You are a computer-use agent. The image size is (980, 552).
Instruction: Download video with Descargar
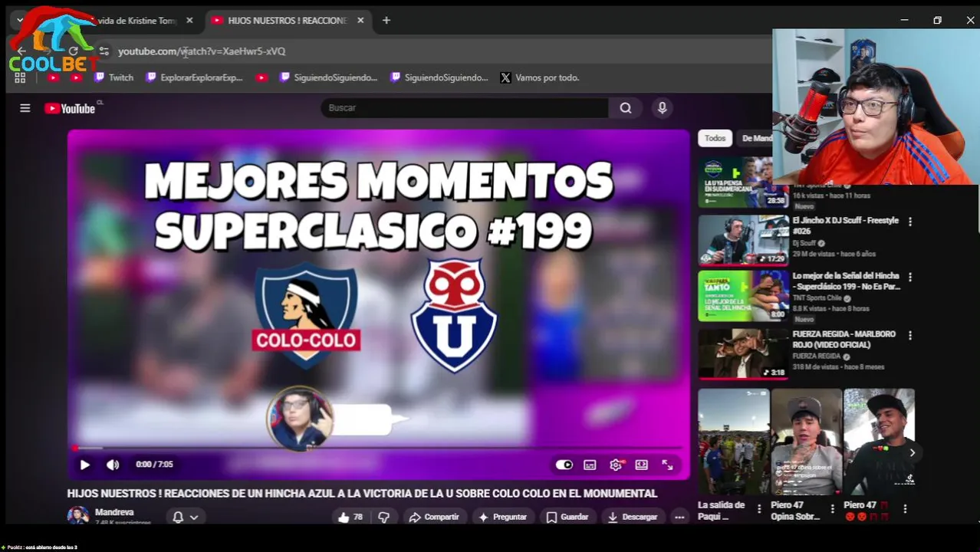click(x=633, y=517)
